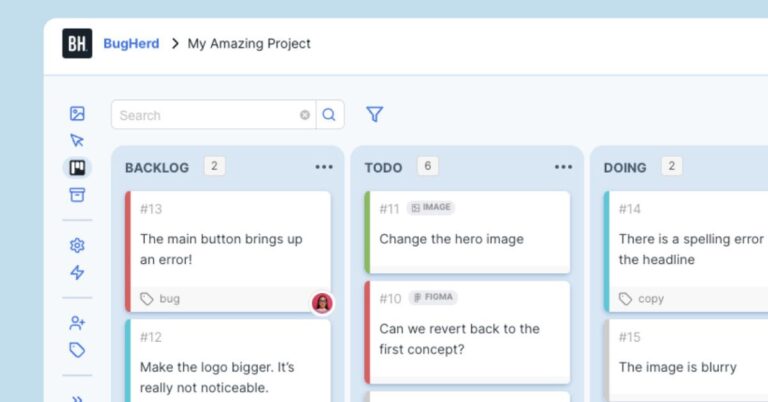Open task #15 The image is blurry
This screenshot has height=402, width=768.
tap(686, 361)
